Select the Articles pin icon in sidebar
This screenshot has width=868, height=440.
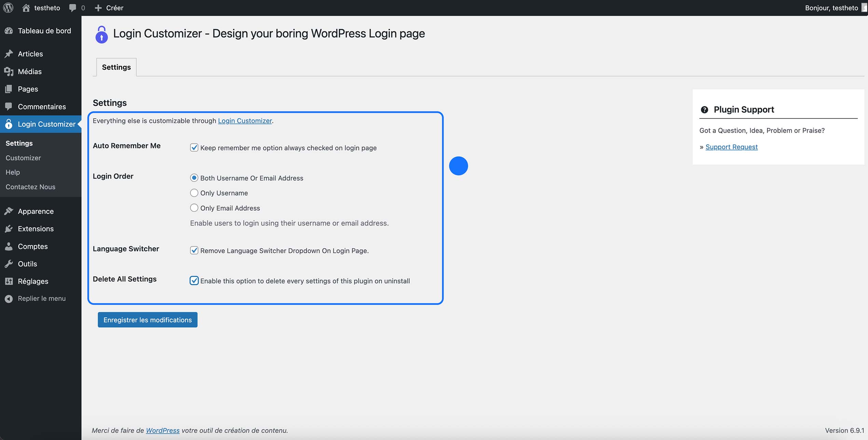click(9, 54)
